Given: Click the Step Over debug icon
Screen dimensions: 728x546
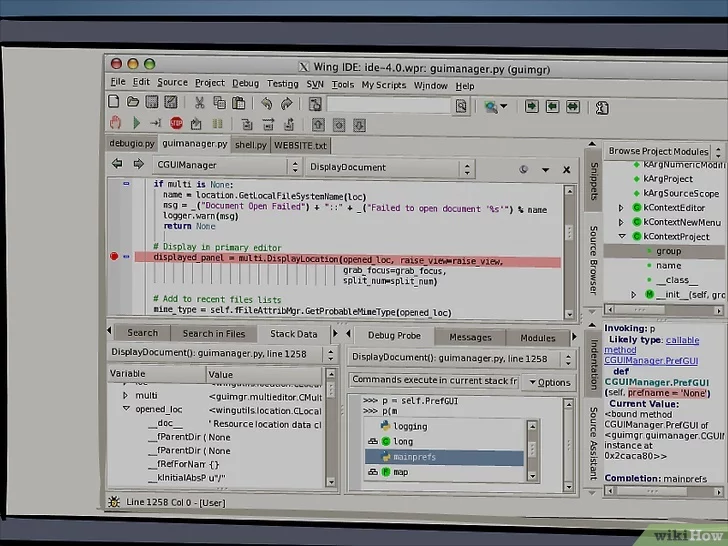Looking at the screenshot, I should click(268, 124).
